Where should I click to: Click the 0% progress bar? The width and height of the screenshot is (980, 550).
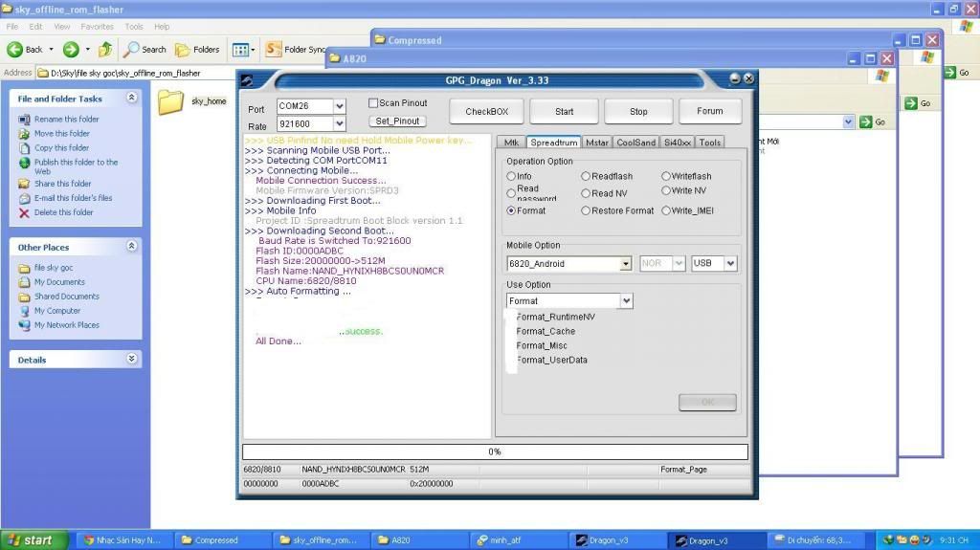(495, 451)
